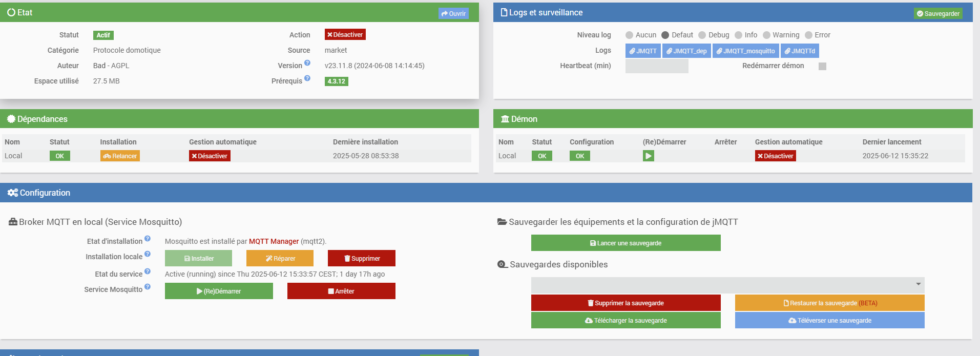The height and width of the screenshot is (356, 980).
Task: Click the Dépendances panel header
Action: click(x=239, y=119)
